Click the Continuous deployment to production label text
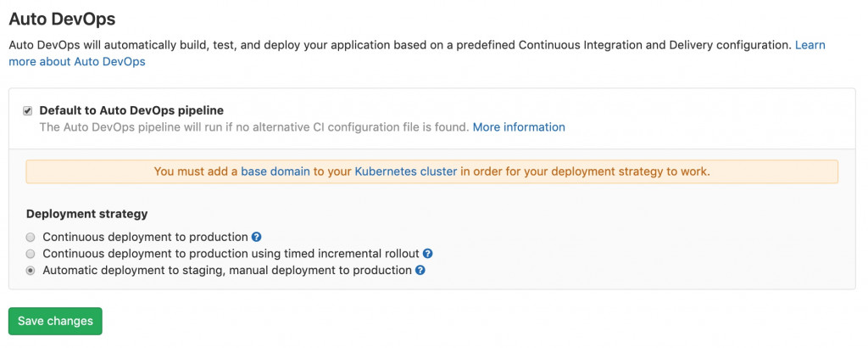Screen dimensions: 868x348 tap(145, 237)
